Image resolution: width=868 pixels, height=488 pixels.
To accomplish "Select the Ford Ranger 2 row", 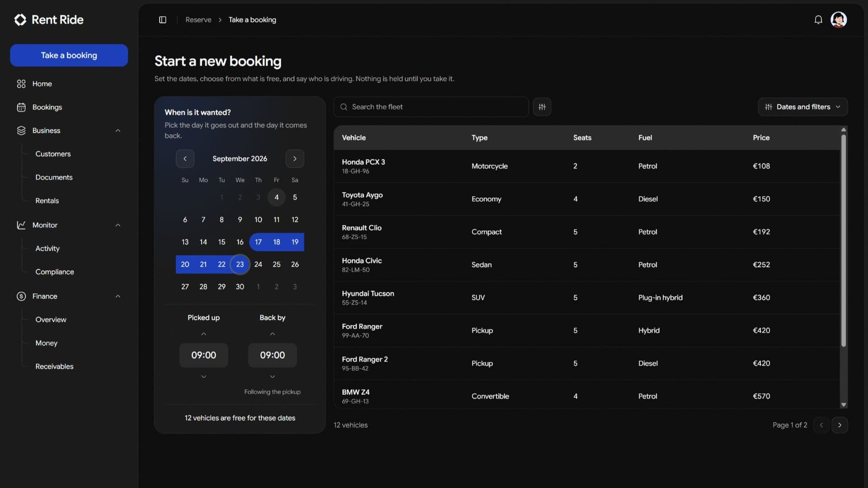I will (x=586, y=363).
